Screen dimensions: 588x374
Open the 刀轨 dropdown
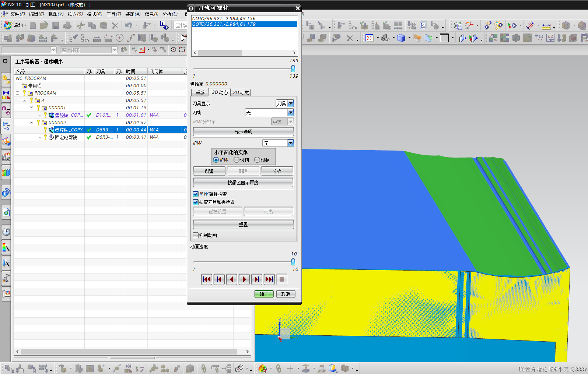pos(269,112)
